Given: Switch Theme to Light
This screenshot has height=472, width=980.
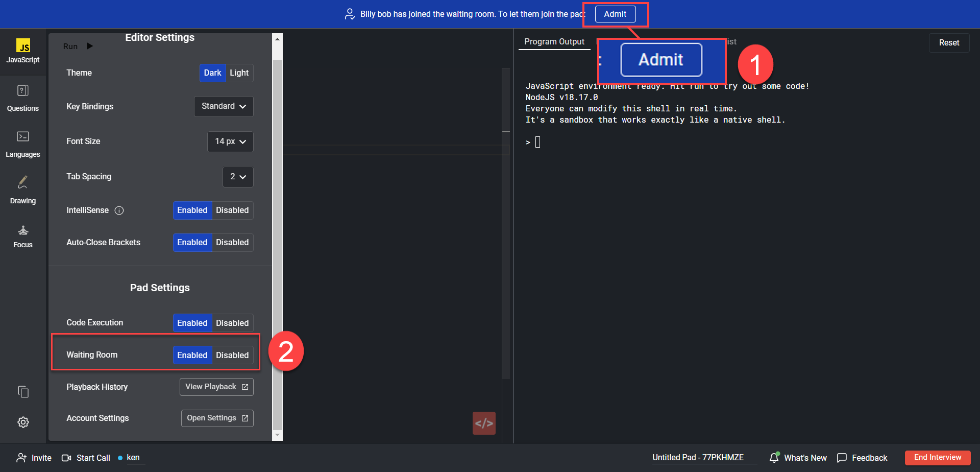Looking at the screenshot, I should pos(239,73).
